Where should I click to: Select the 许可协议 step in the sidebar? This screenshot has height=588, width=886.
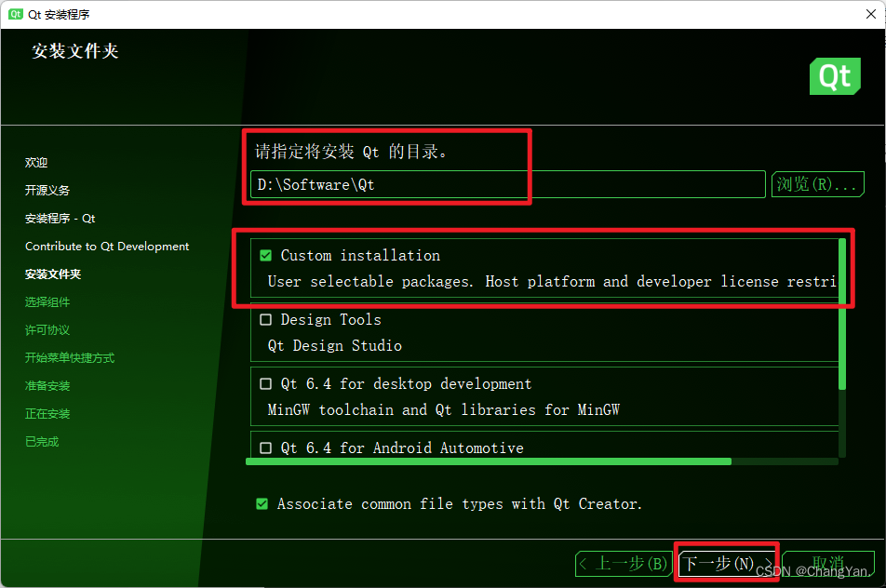click(47, 330)
